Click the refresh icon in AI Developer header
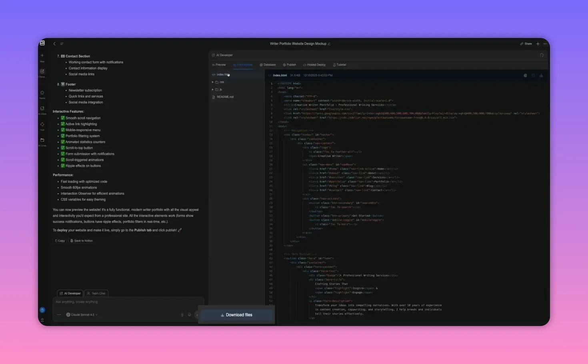The image size is (588, 364). click(542, 55)
